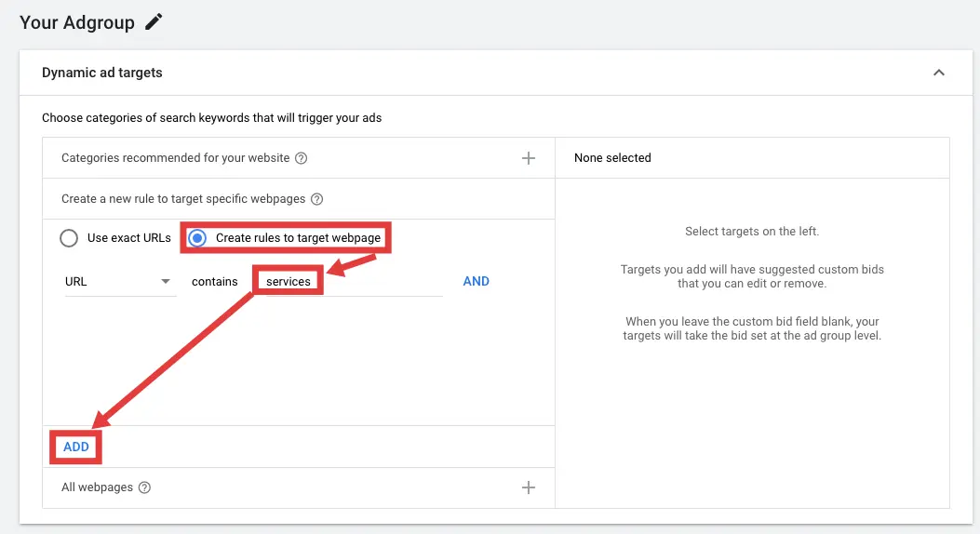
Task: Open help icon next to All webpages
Action: coord(144,487)
